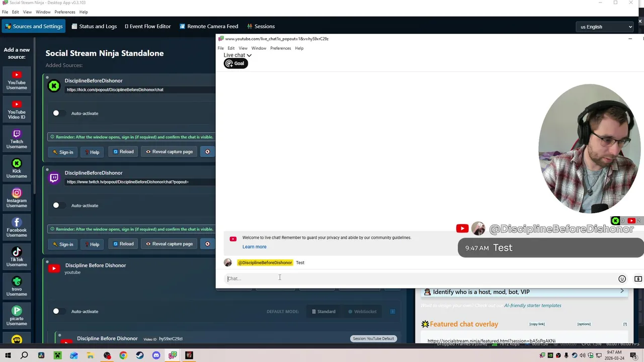This screenshot has width=644, height=362.
Task: Open Learn more link in live chat
Action: point(254,247)
